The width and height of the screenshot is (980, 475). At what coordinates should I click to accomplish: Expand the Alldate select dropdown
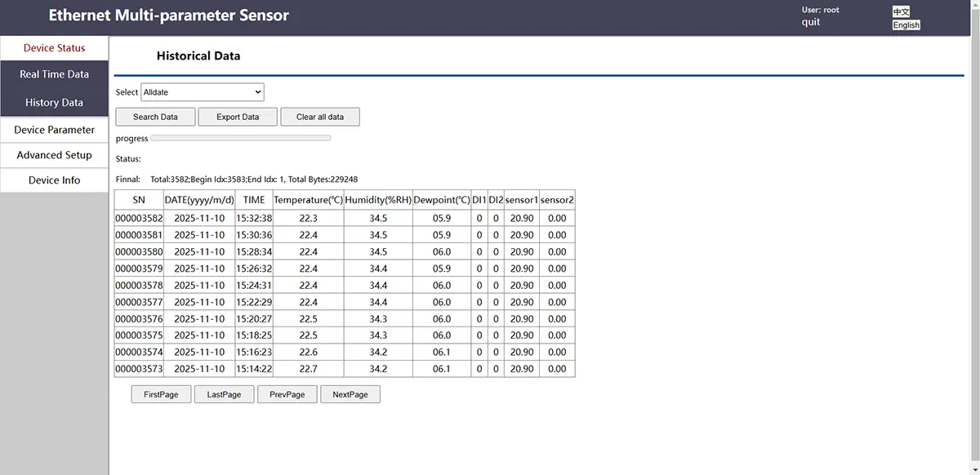(x=203, y=92)
